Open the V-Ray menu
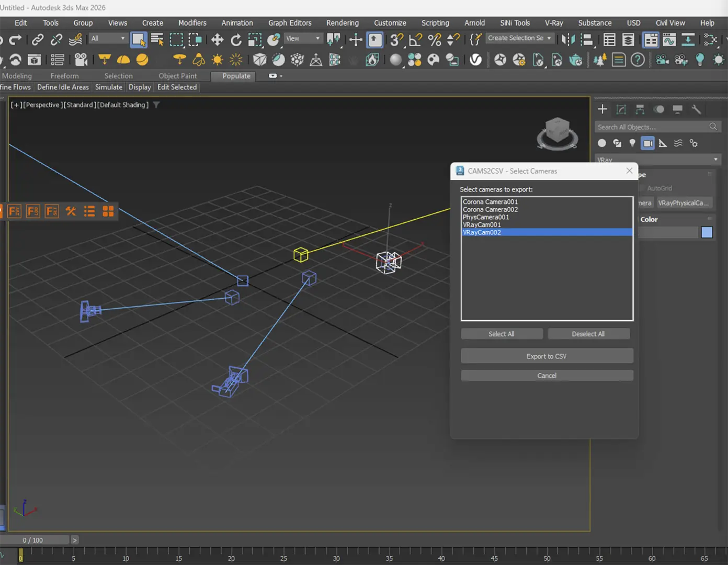Screen dimensions: 728x565 (x=554, y=23)
